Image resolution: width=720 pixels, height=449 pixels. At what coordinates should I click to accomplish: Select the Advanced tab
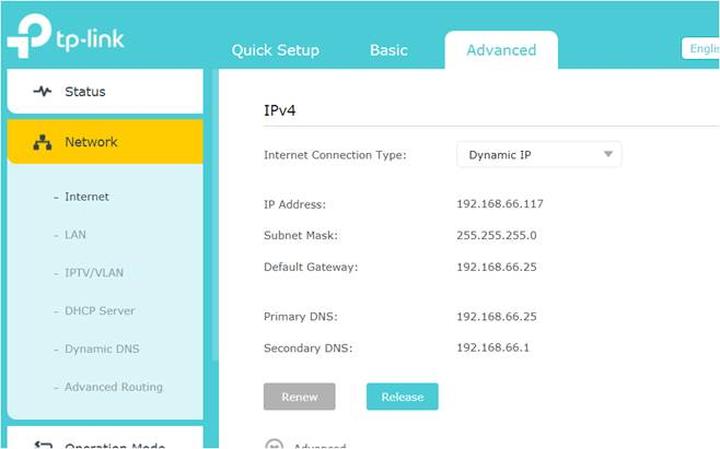coord(501,50)
